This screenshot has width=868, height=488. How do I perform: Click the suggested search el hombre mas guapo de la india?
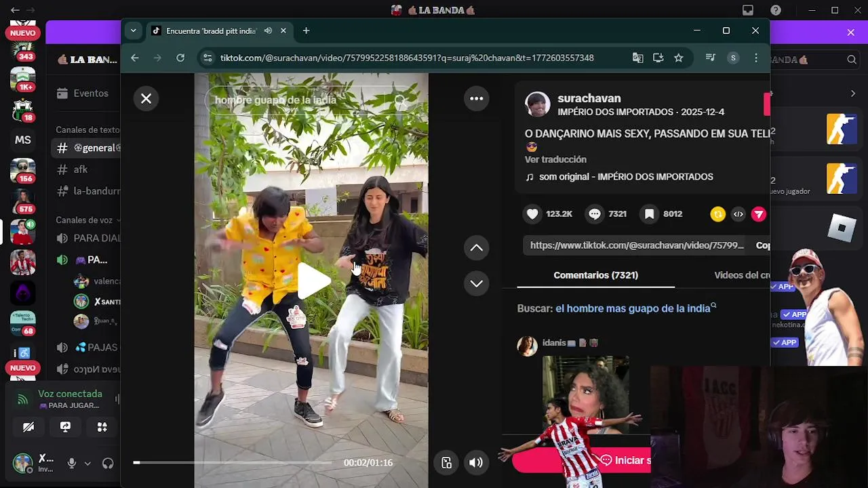pyautogui.click(x=633, y=308)
